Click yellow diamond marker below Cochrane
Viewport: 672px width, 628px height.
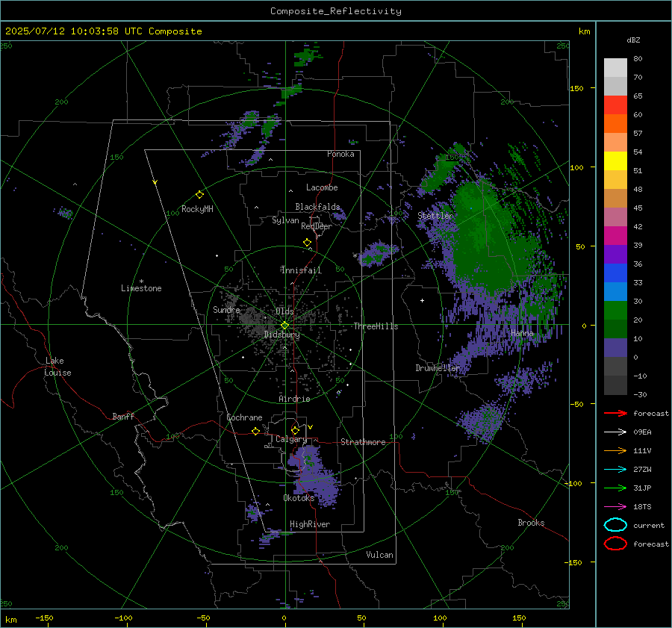[x=255, y=432]
